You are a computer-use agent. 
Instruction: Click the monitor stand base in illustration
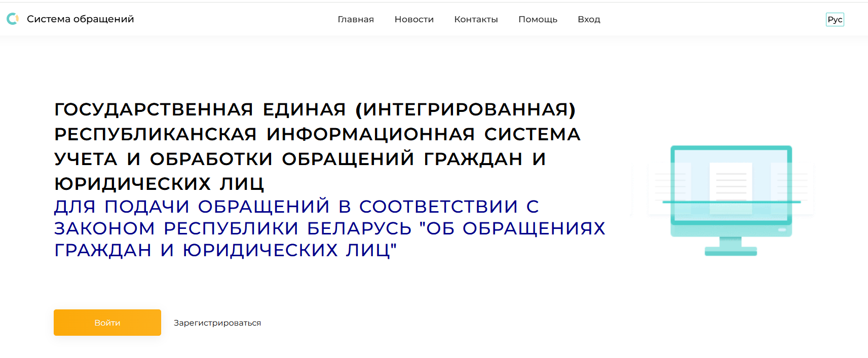coord(731,251)
